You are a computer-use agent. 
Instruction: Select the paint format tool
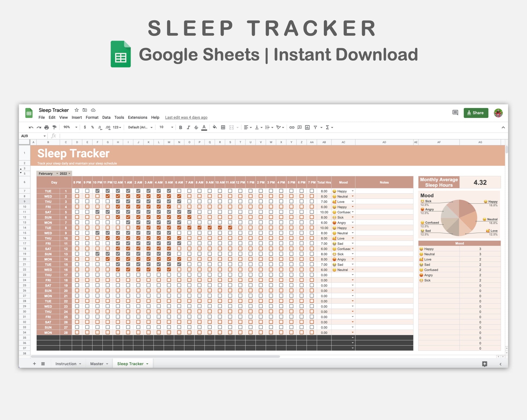tap(54, 127)
